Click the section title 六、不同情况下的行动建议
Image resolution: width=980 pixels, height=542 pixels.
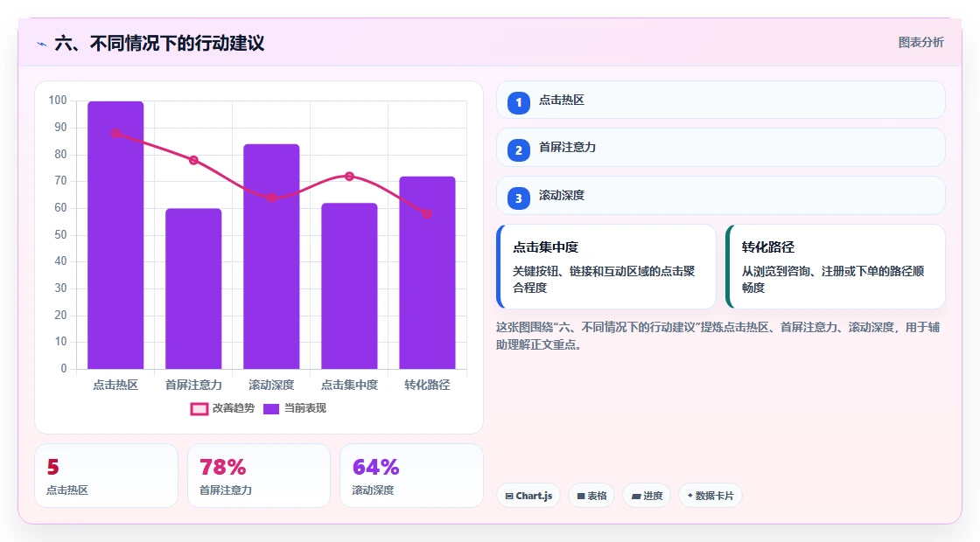[159, 44]
